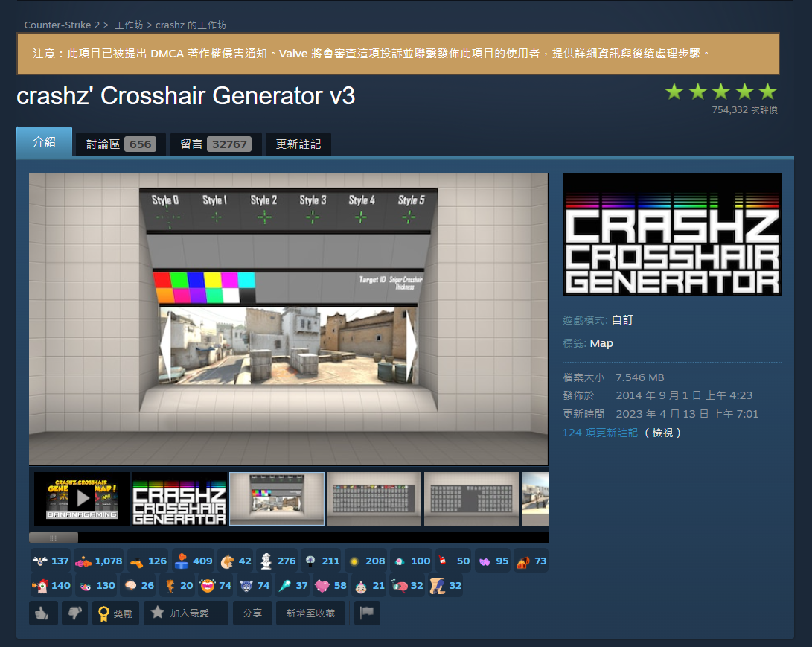This screenshot has width=812, height=647.
Task: Select the partly visible last thumbnail
Action: 535,498
